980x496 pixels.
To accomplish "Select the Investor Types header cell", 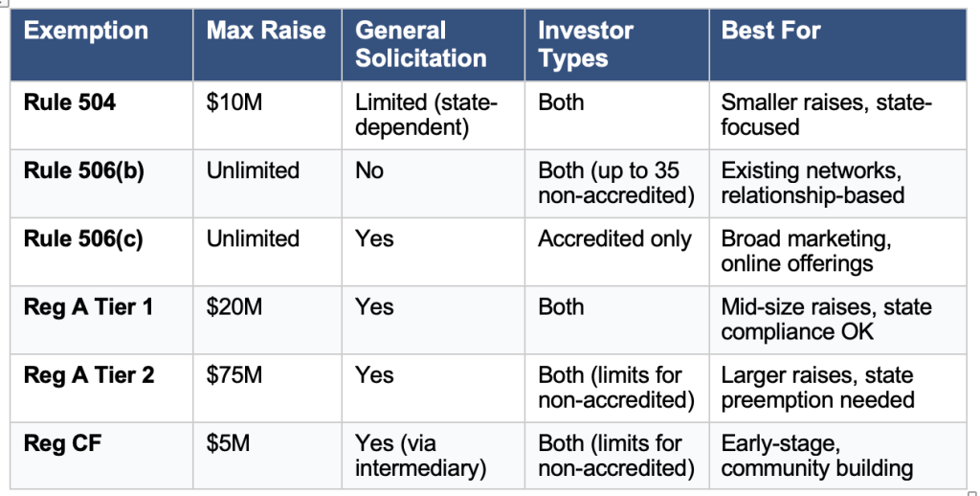I will (x=586, y=44).
